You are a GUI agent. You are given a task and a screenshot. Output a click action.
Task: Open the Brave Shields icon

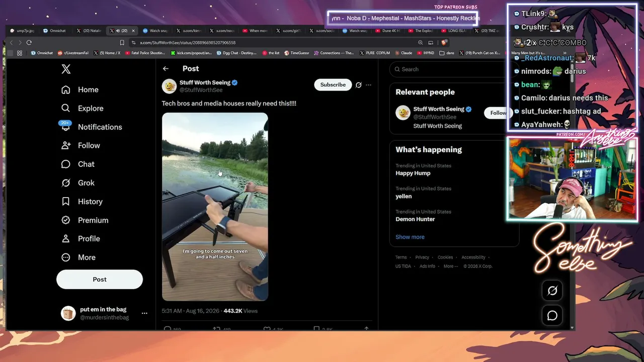tap(444, 43)
